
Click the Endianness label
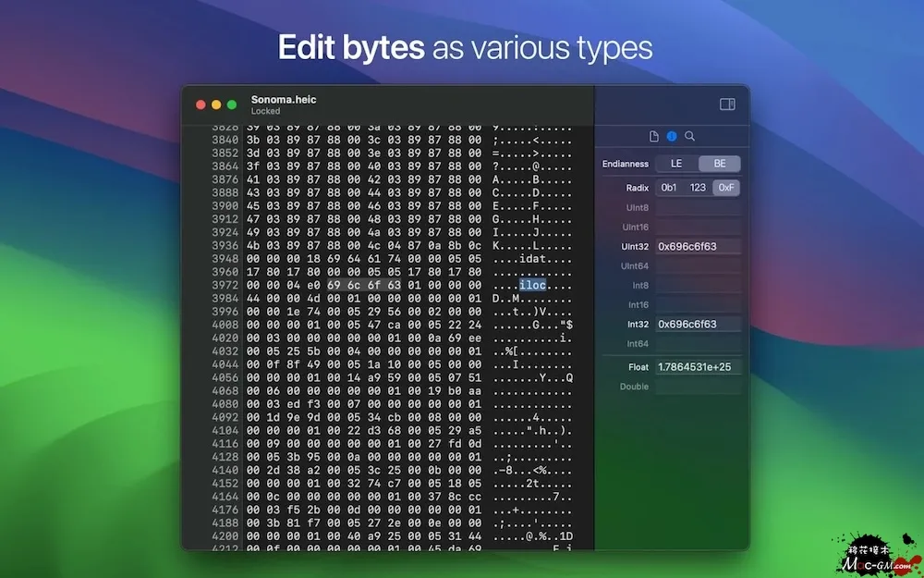[626, 164]
